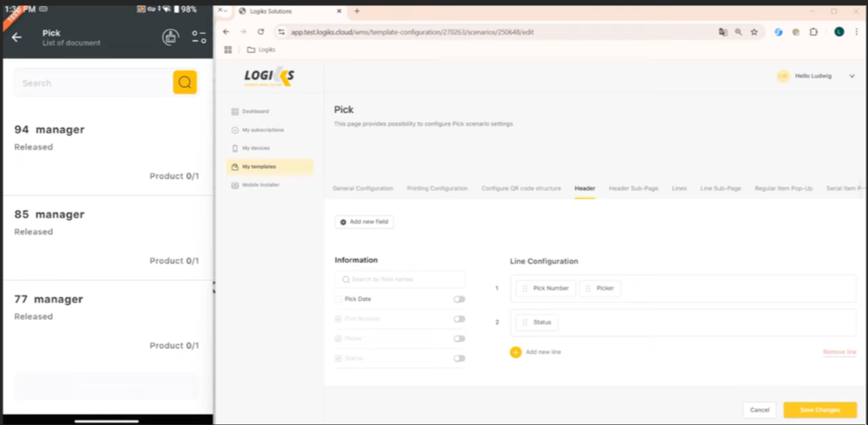Click the Logiks logo
The width and height of the screenshot is (868, 425).
pos(269,76)
